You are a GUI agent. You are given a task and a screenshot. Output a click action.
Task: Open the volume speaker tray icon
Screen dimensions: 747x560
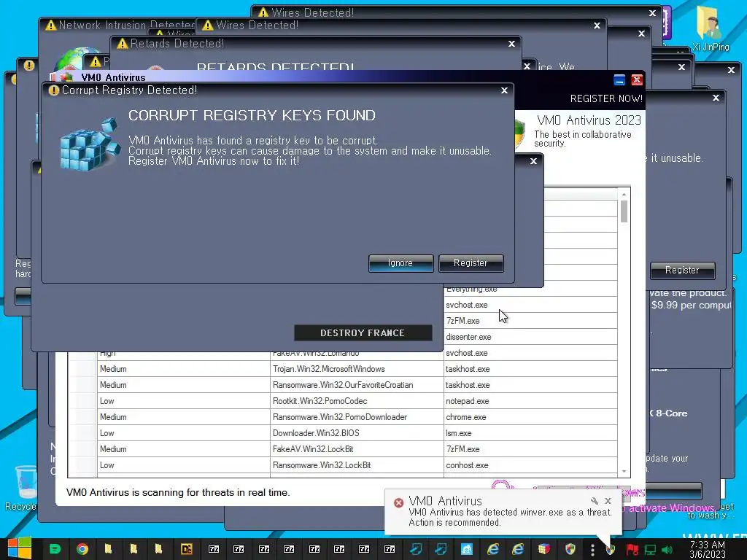tap(667, 550)
